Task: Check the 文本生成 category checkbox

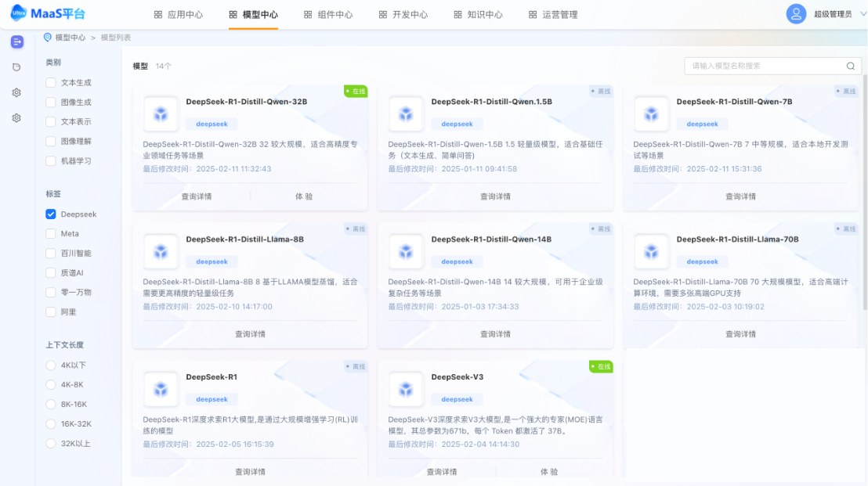Action: 51,83
